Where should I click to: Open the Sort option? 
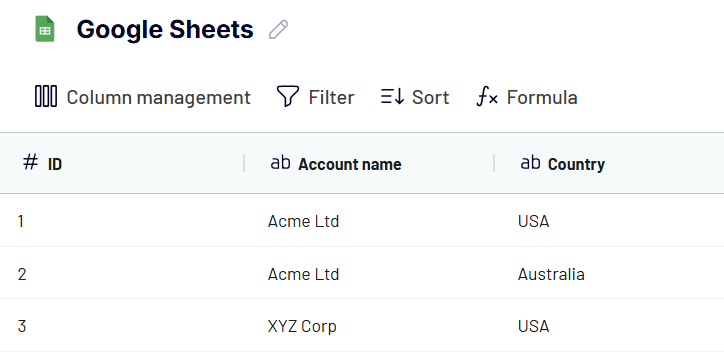pos(415,97)
